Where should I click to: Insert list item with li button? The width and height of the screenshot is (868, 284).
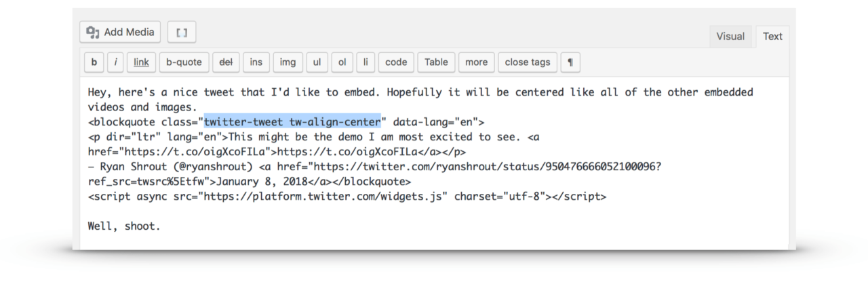366,62
